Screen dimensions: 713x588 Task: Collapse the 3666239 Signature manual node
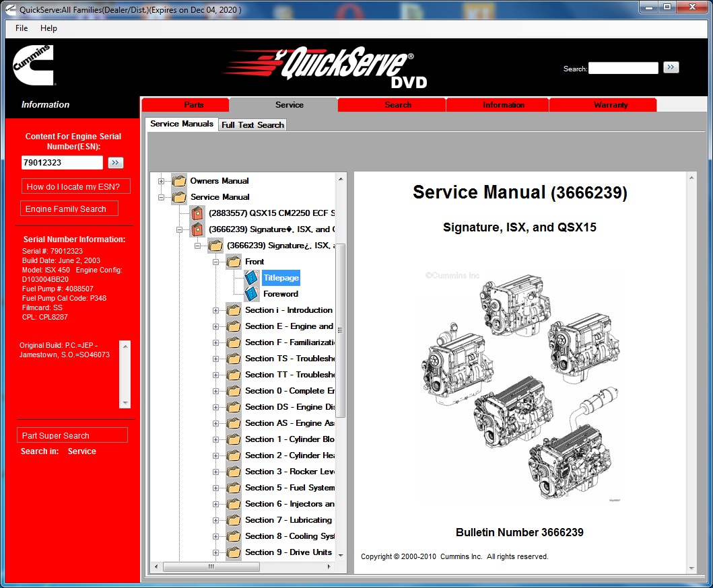pos(179,230)
